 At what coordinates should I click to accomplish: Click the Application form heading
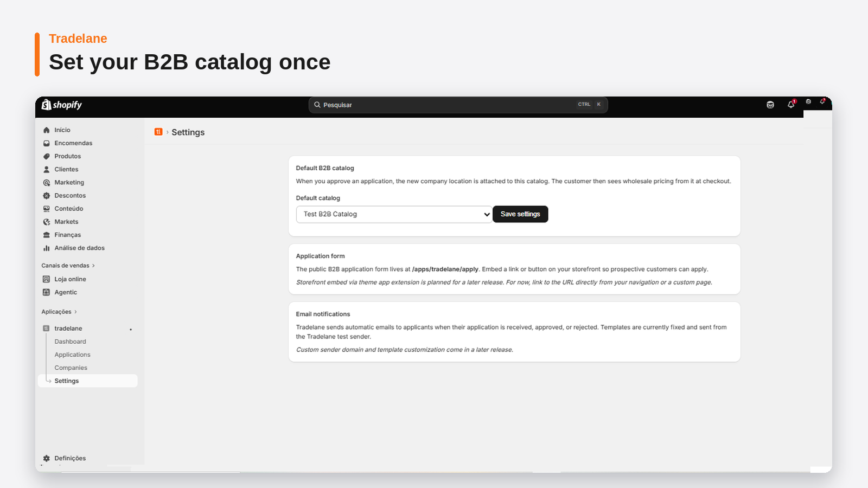[x=320, y=256]
